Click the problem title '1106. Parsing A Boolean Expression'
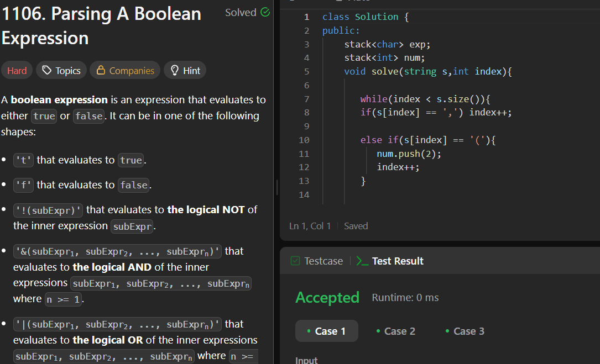This screenshot has width=600, height=364. click(x=101, y=25)
